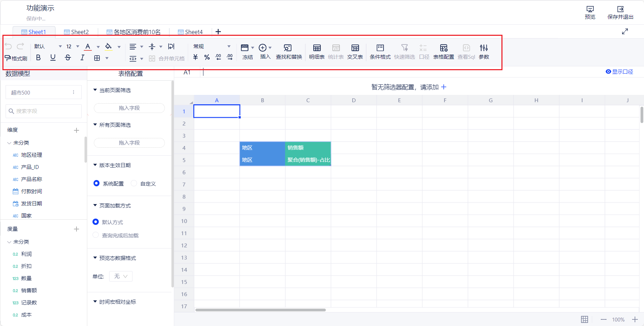Collapse the 当前页面筛选 section
The height and width of the screenshot is (326, 644).
tap(95, 90)
